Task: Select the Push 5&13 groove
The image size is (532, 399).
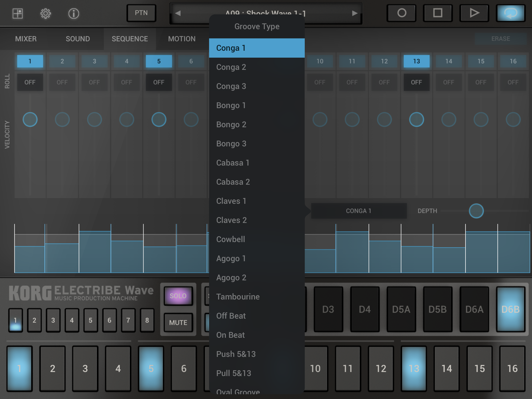Action: (257, 354)
